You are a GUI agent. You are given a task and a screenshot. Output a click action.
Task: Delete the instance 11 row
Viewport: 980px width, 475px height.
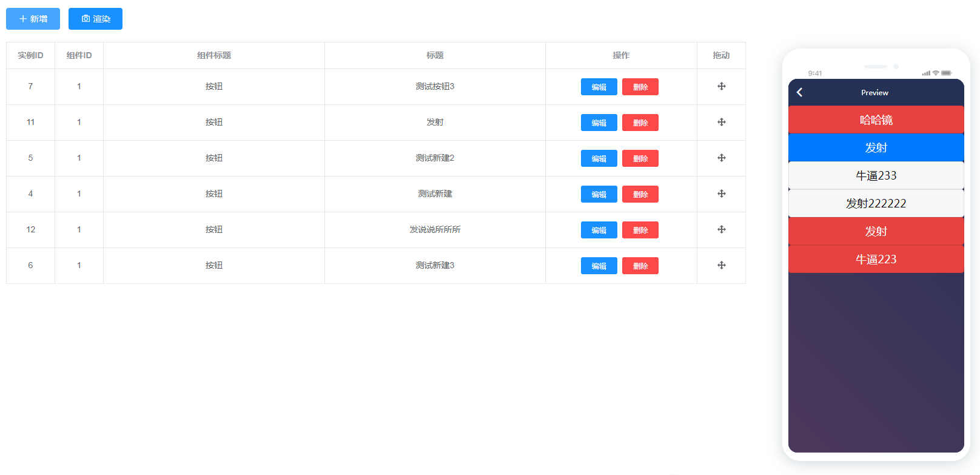point(640,123)
